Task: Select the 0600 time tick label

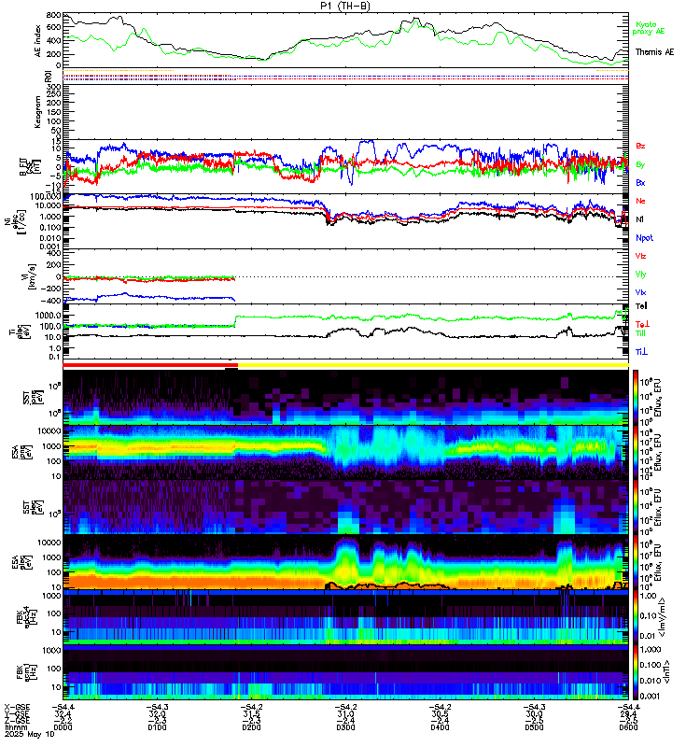Action: (x=628, y=727)
